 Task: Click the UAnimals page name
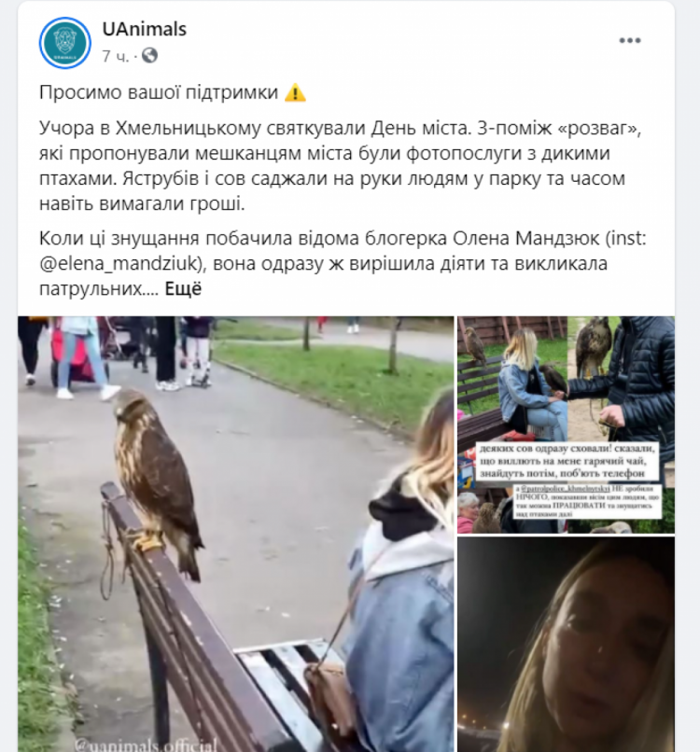coord(144,29)
